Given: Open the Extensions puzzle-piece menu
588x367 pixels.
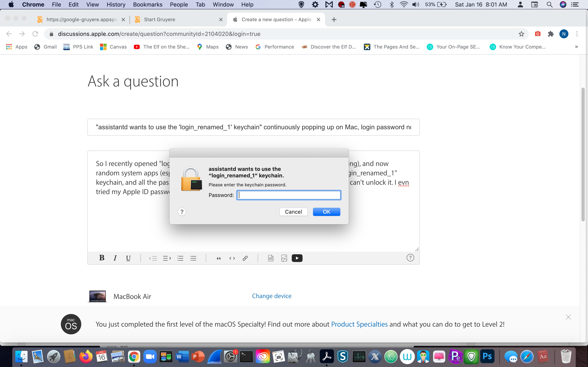Looking at the screenshot, I should [551, 34].
